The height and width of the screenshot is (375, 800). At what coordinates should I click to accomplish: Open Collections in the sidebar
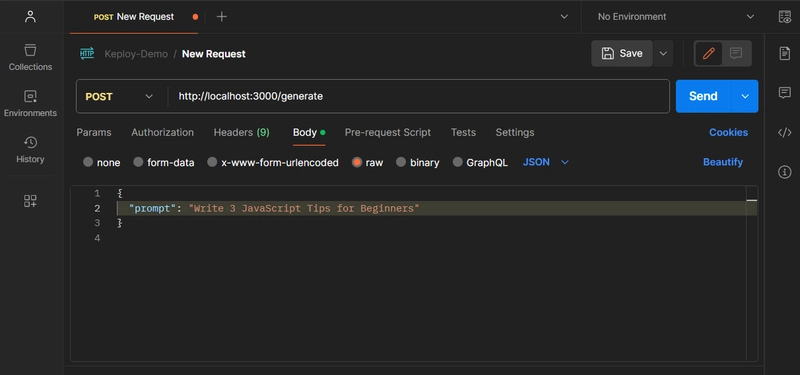pos(30,57)
